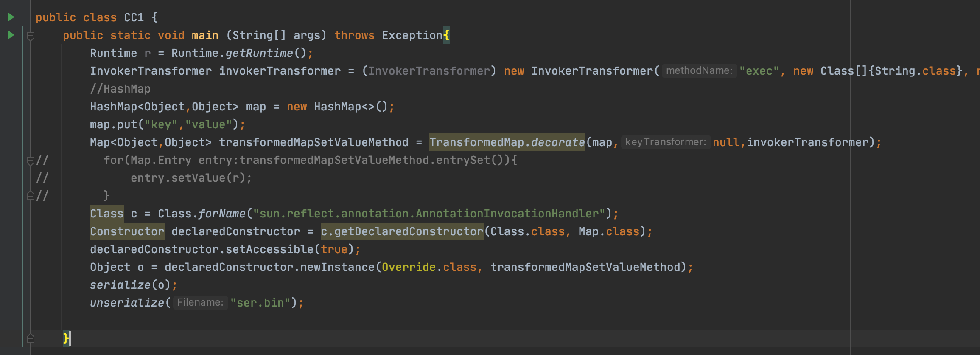Click the newInstance method call
The width and height of the screenshot is (980, 355).
tap(337, 267)
